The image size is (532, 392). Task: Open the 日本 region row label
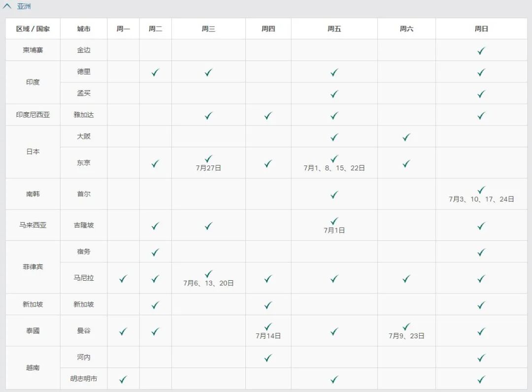(x=33, y=152)
